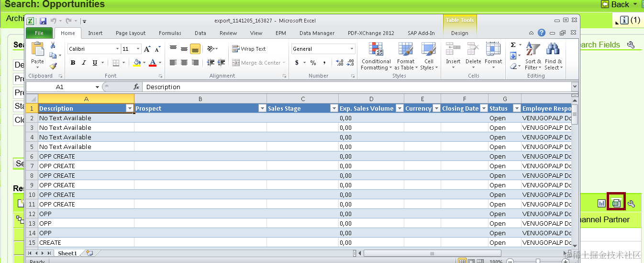
Task: Apply Underline formatting
Action: tap(95, 63)
